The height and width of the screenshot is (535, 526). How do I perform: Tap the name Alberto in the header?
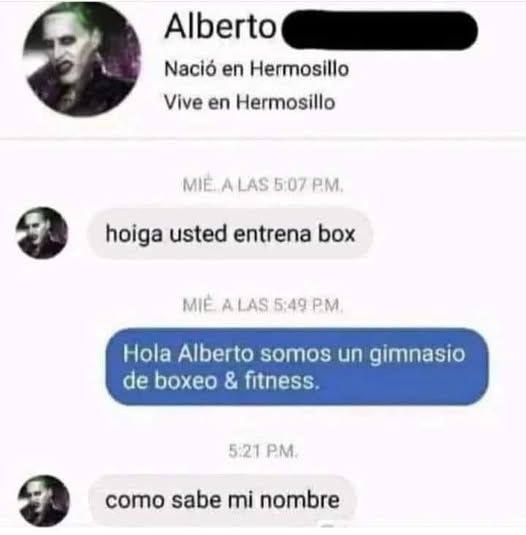tap(220, 27)
